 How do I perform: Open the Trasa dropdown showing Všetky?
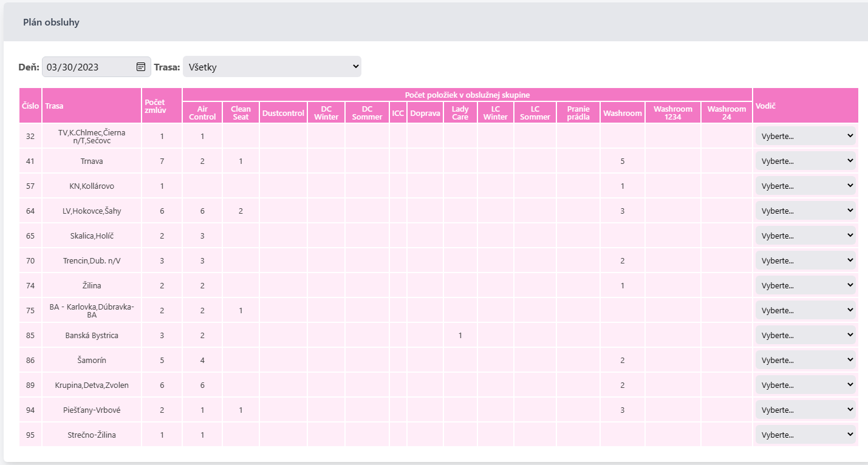point(272,67)
